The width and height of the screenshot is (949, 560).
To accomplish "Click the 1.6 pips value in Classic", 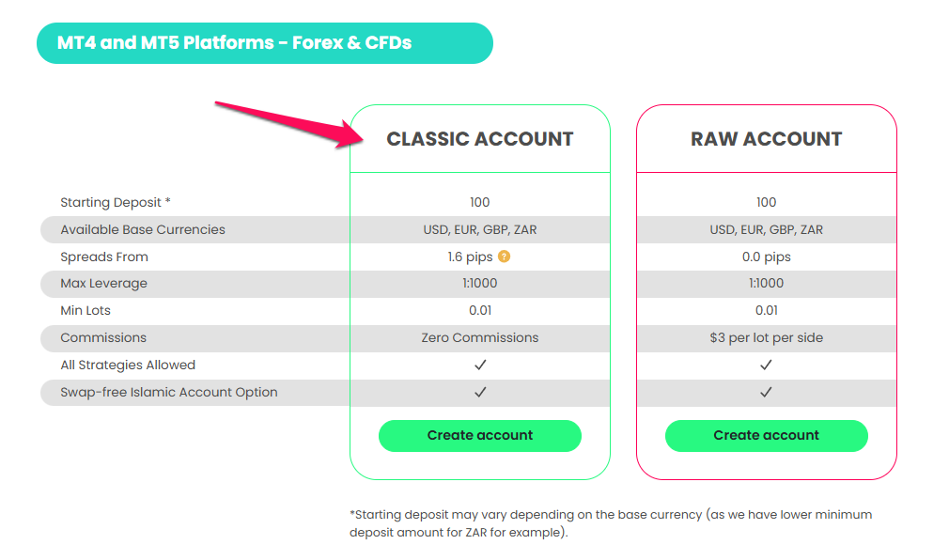I will click(x=470, y=257).
